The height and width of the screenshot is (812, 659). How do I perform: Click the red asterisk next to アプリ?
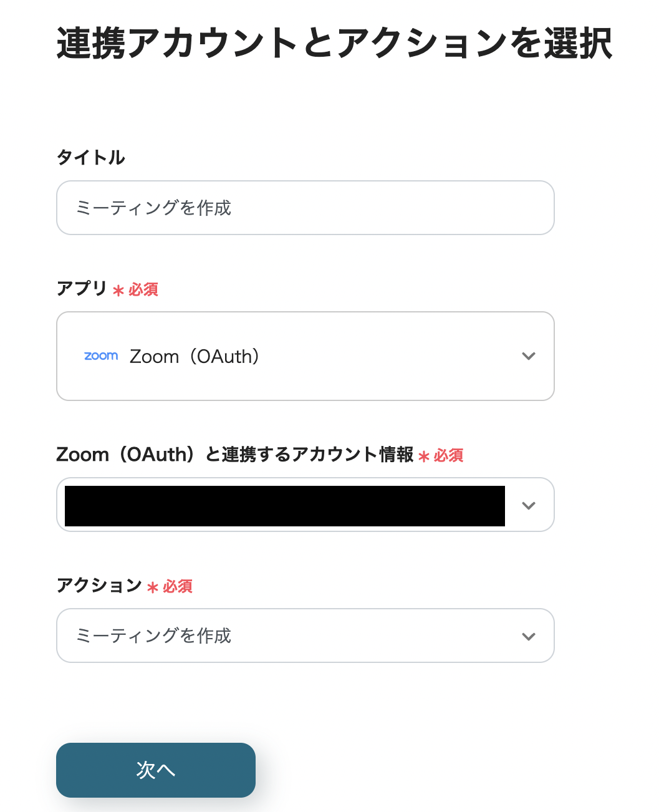click(118, 291)
